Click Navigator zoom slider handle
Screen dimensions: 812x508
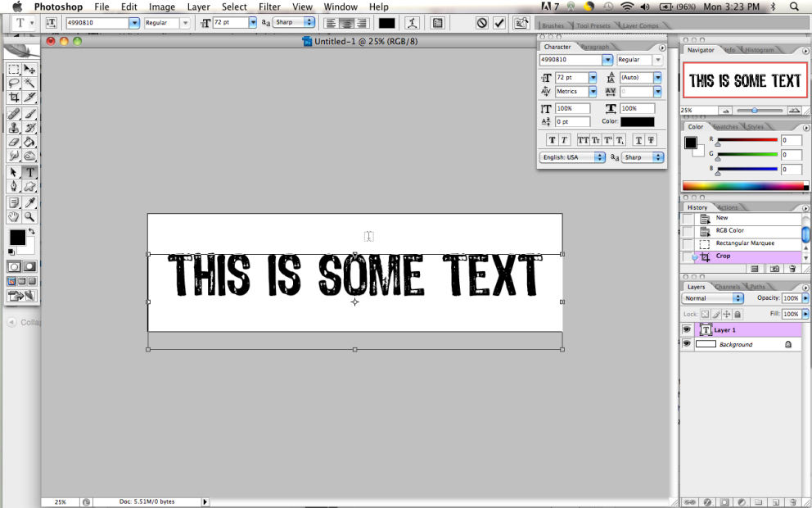pyautogui.click(x=755, y=111)
